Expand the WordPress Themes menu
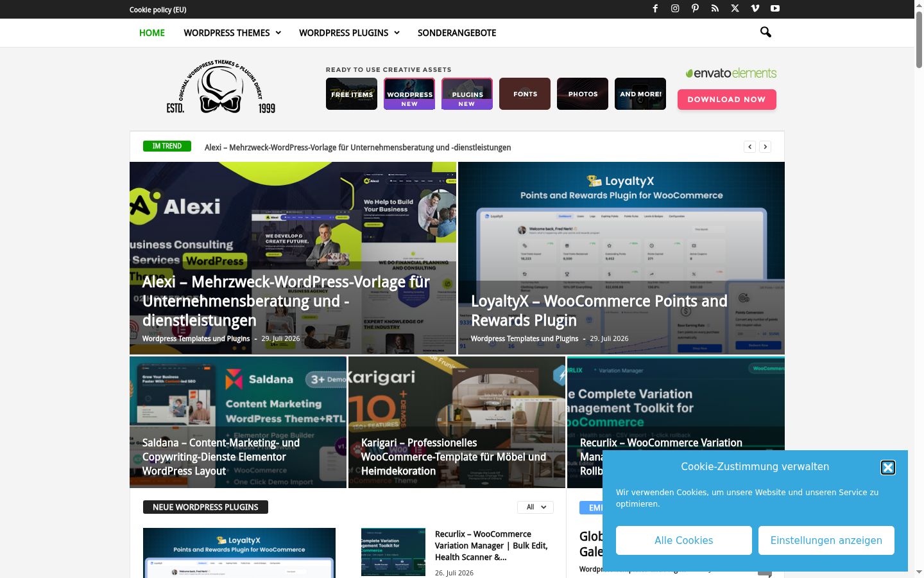Viewport: 924px width, 578px height. pos(232,33)
